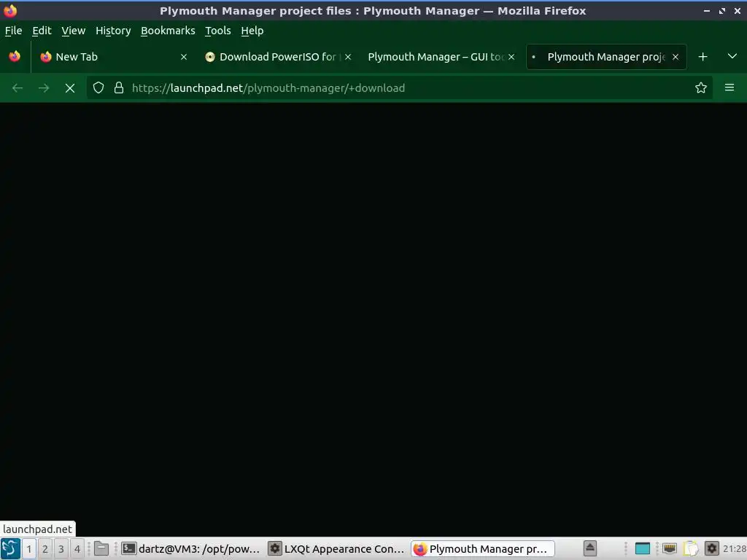747x560 pixels.
Task: Switch to LXQt Appearance Configuration window
Action: tap(336, 549)
